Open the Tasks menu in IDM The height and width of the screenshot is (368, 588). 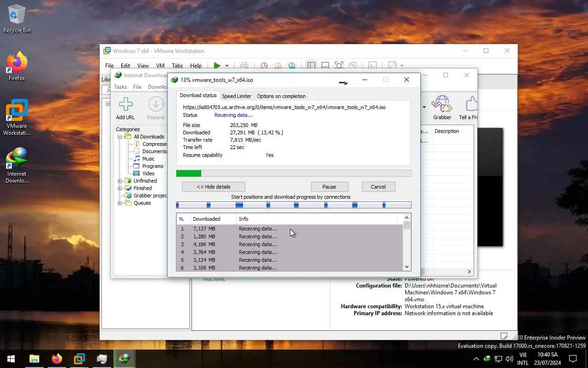pos(120,87)
